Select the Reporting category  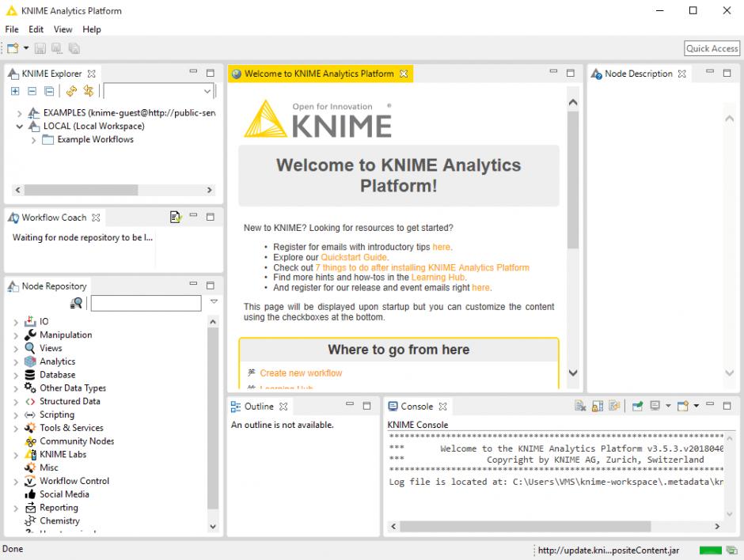click(59, 507)
